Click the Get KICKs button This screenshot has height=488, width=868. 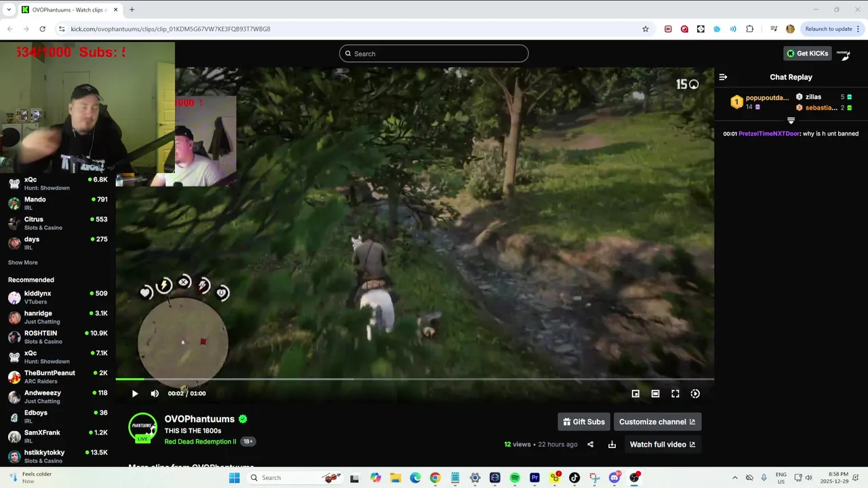(807, 54)
